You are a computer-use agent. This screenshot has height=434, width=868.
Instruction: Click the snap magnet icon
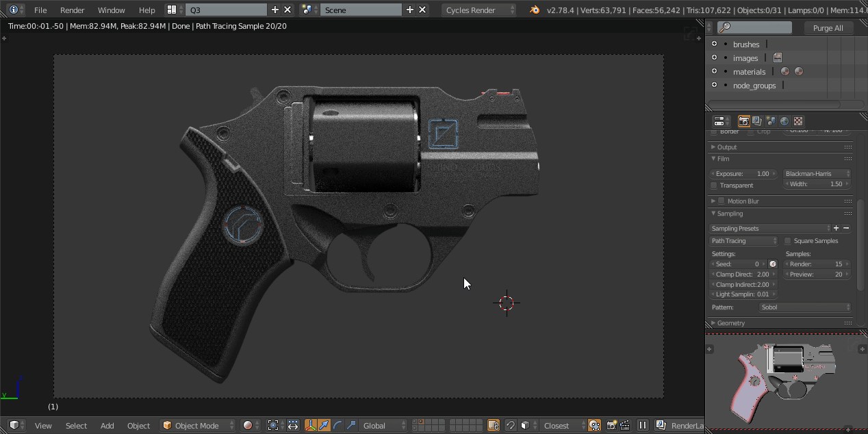pyautogui.click(x=510, y=426)
